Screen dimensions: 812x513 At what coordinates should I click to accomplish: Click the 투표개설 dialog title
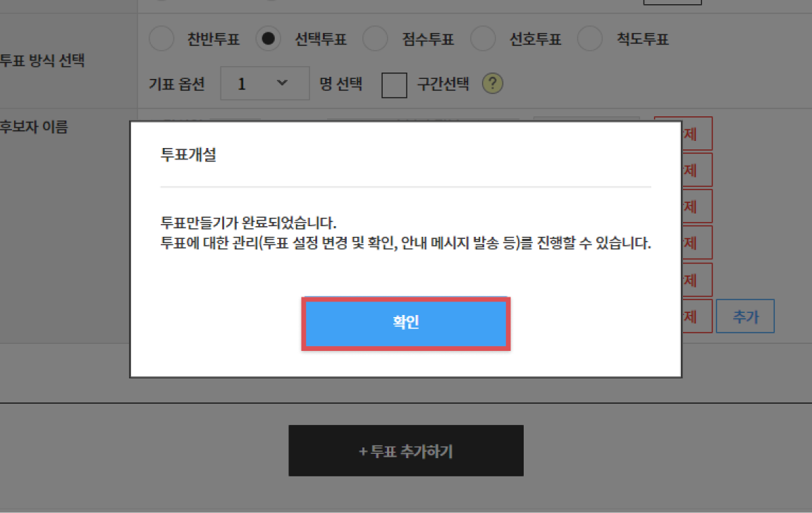188,155
